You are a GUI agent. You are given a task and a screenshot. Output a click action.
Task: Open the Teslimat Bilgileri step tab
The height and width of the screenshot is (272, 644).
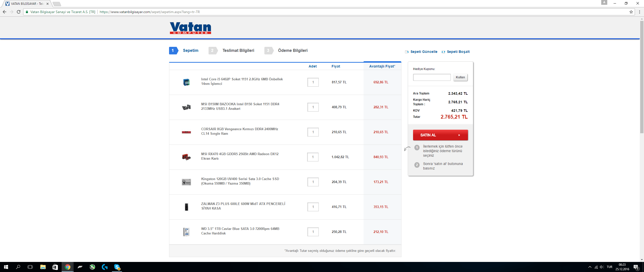[238, 50]
